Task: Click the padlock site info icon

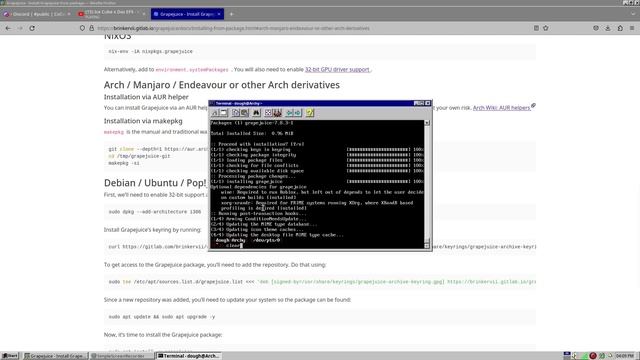Action: (91, 28)
